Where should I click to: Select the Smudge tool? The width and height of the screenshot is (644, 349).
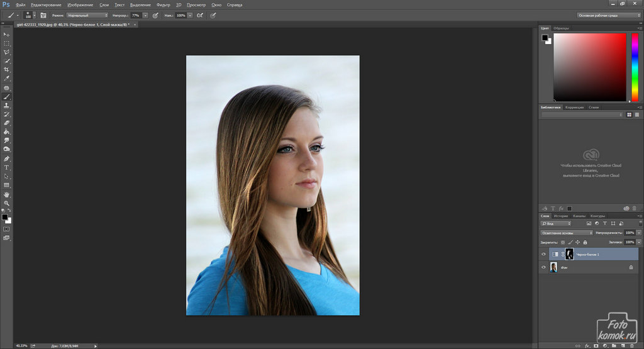[x=6, y=140]
